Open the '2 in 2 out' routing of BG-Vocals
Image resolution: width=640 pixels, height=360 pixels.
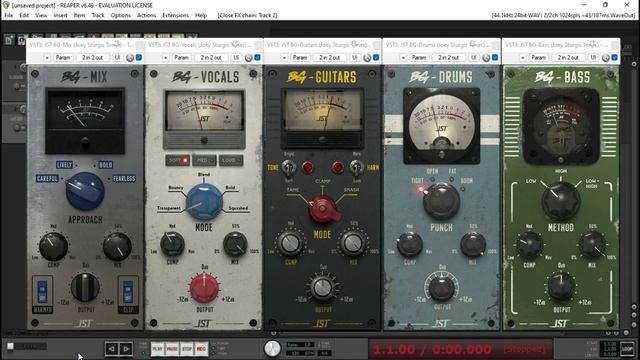211,58
